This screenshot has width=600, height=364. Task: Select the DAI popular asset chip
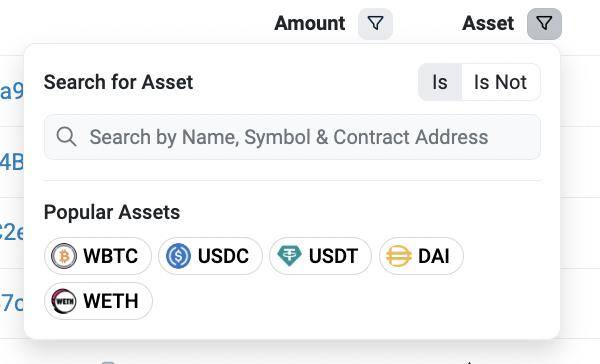(421, 256)
